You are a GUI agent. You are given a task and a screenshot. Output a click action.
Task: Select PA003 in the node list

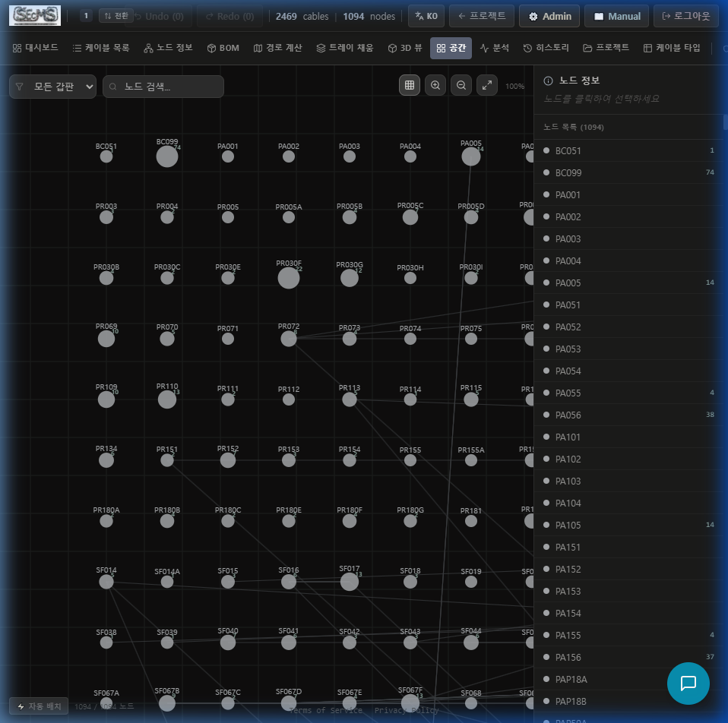(x=628, y=239)
